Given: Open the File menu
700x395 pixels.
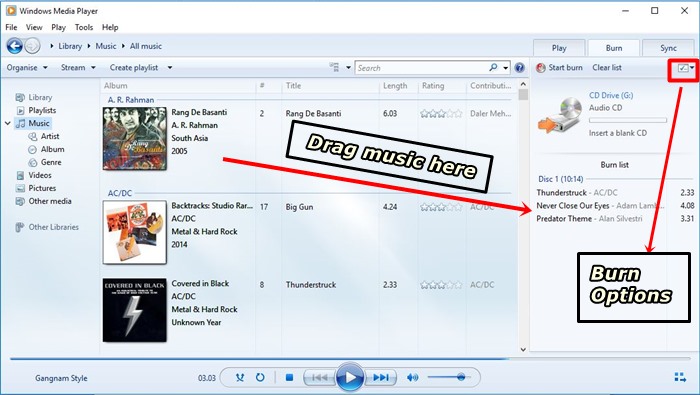Looking at the screenshot, I should (x=11, y=27).
